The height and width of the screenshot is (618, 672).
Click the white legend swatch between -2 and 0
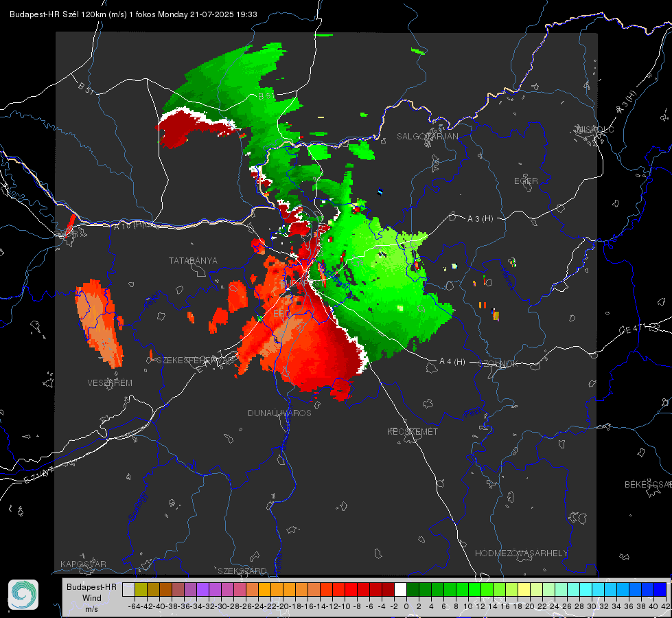point(400,590)
